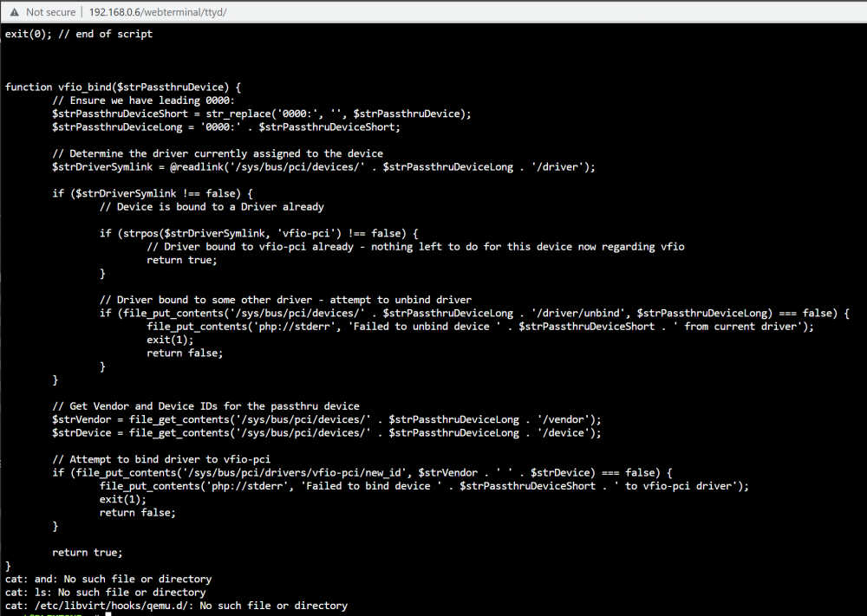Click the $strPassthruDeviceLong = '0000:' line

tap(225, 126)
